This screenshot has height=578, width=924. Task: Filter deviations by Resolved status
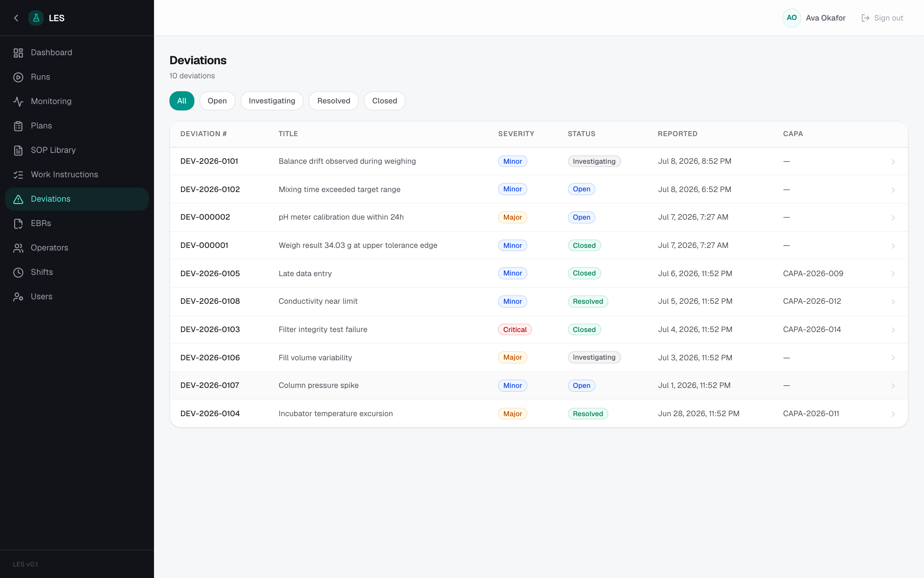(x=334, y=101)
